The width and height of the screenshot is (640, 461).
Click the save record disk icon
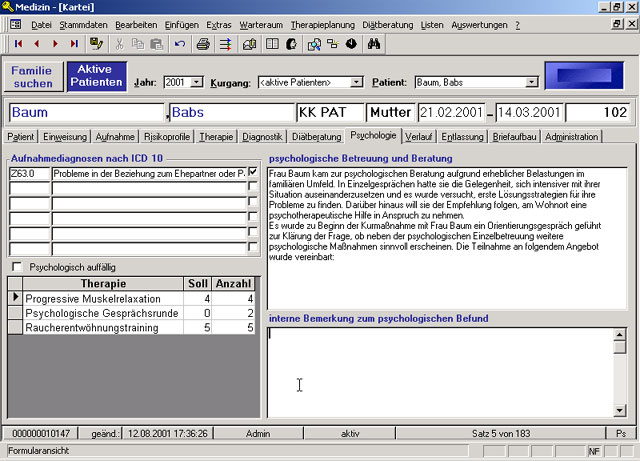(x=96, y=44)
